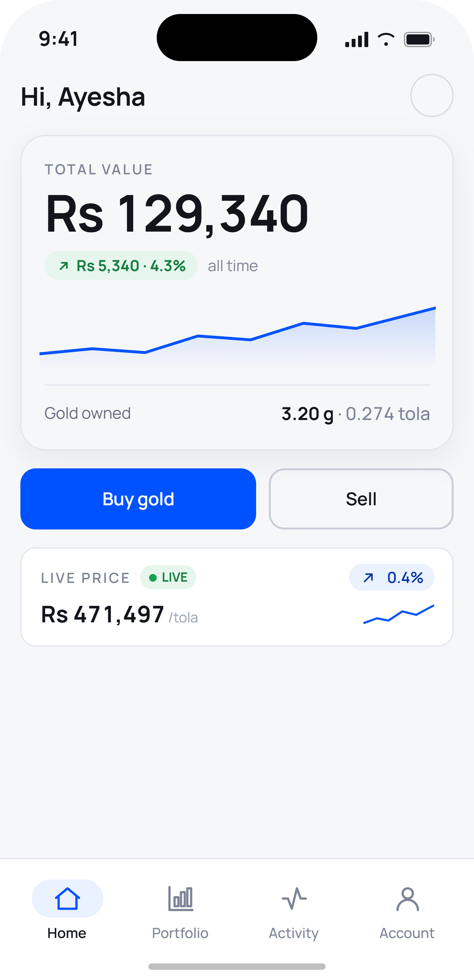Tap the 'all time' period label
Image resolution: width=474 pixels, height=980 pixels.
233,266
